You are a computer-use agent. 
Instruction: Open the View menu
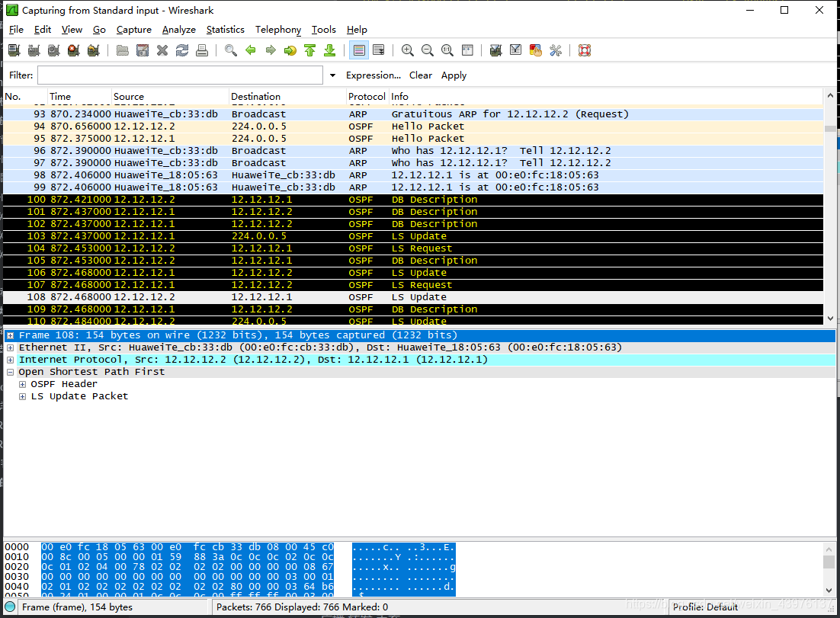(72, 30)
